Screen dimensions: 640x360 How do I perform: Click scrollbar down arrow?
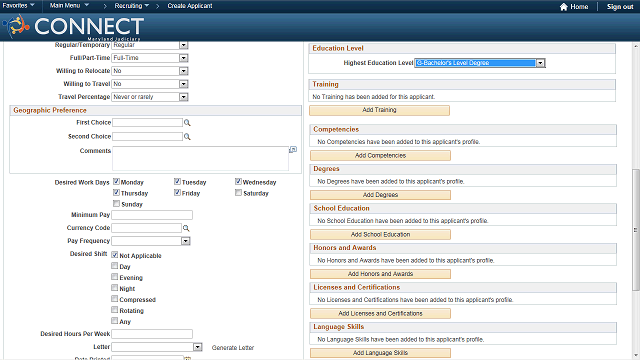[636, 356]
